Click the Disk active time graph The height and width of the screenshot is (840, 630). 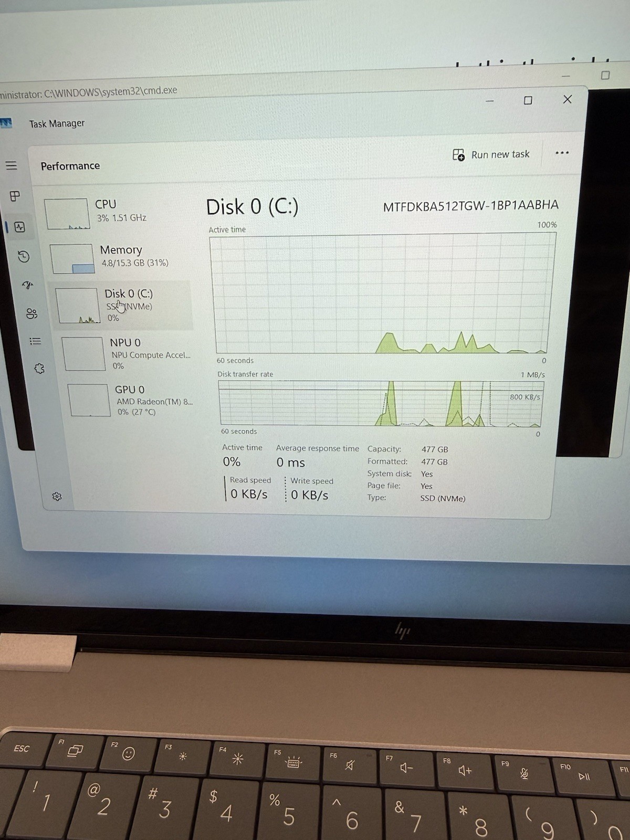(x=382, y=293)
